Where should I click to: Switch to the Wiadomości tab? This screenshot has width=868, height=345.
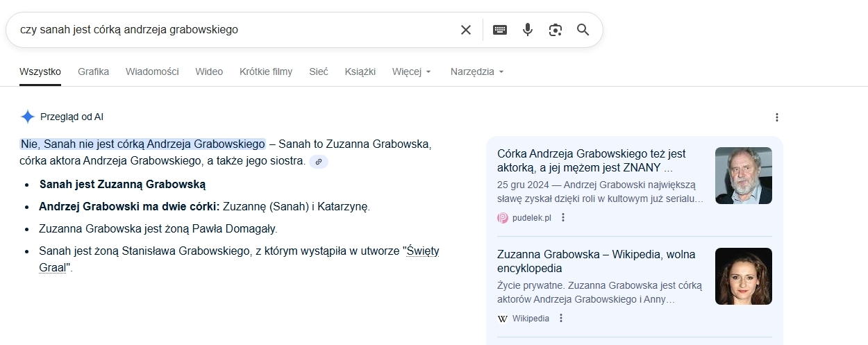tap(152, 71)
